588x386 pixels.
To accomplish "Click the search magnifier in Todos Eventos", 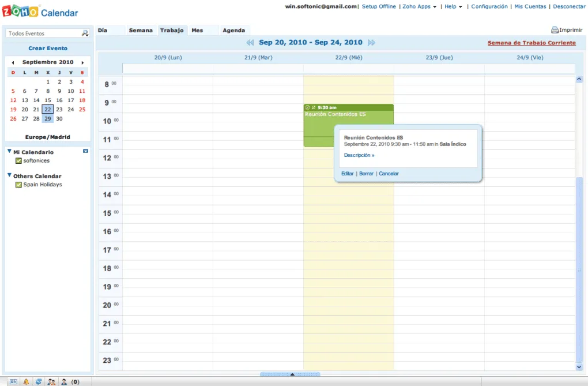I will 85,33.
